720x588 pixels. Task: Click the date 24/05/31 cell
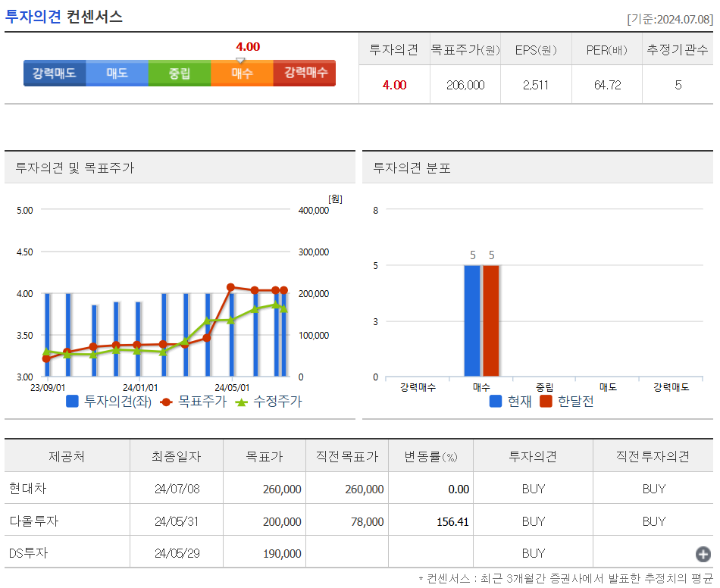point(177,521)
